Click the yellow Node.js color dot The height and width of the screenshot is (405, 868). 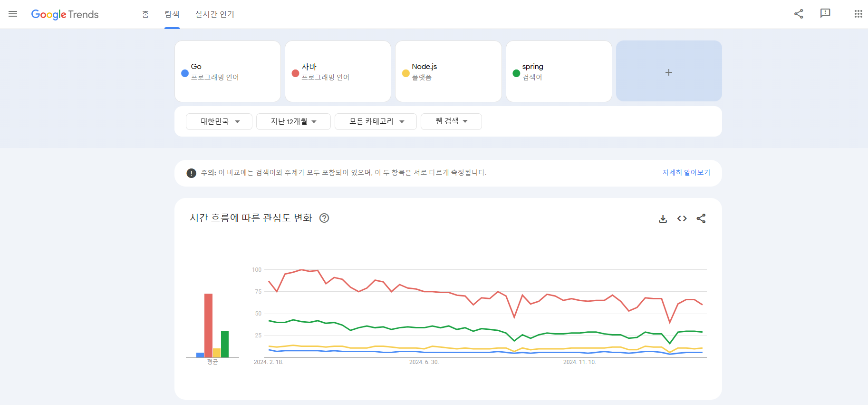click(405, 73)
